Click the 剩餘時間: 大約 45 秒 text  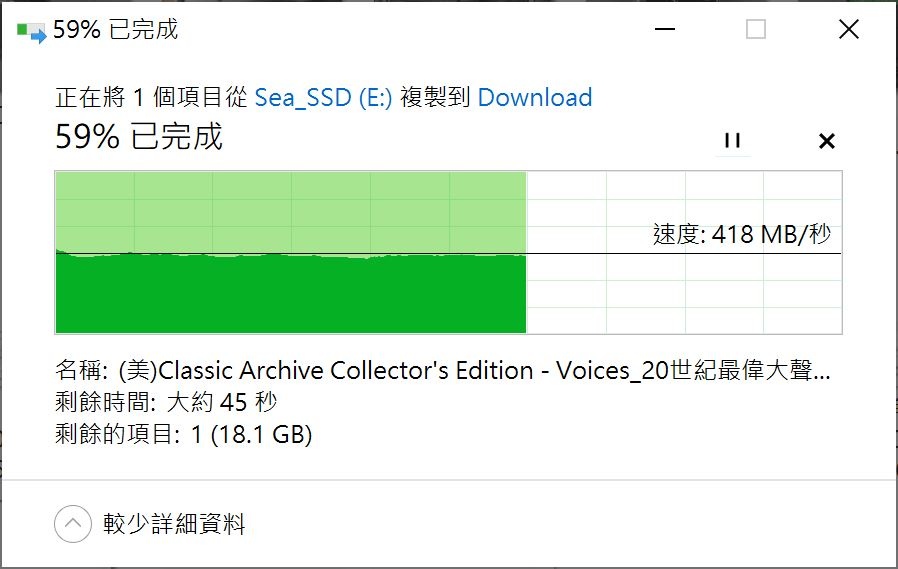point(166,402)
